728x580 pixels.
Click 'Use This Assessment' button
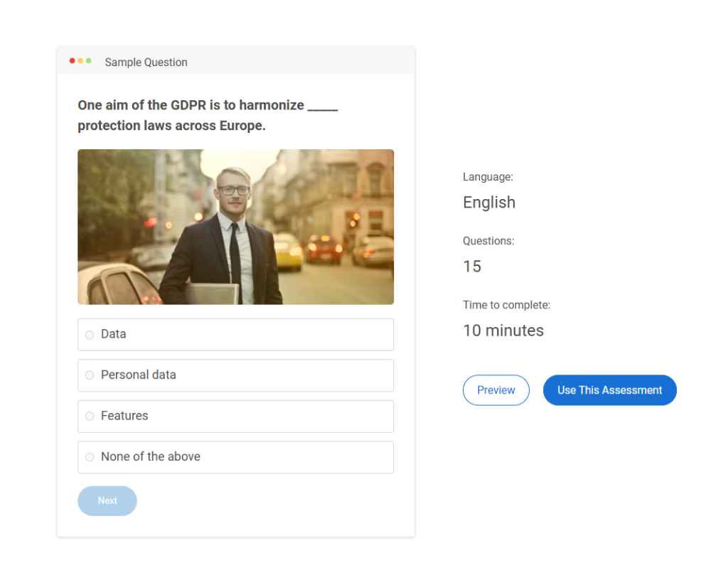point(609,390)
